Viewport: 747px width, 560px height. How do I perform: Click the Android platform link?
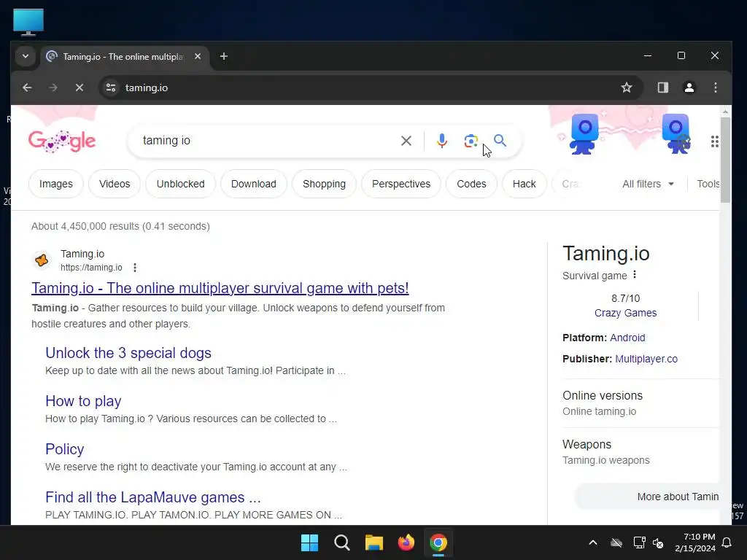pos(627,338)
